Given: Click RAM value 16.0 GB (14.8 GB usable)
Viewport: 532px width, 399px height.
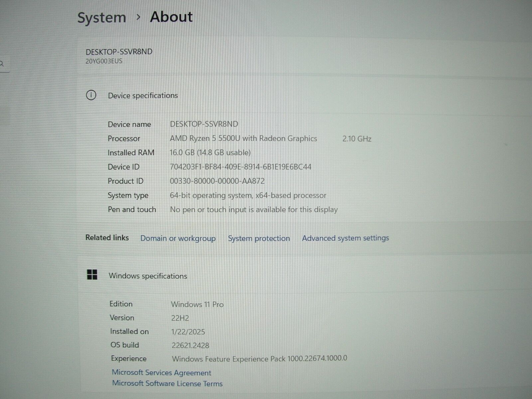Looking at the screenshot, I should (210, 153).
